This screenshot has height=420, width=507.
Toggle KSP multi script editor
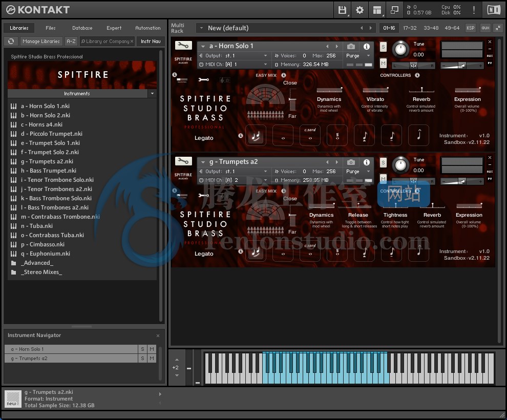(x=471, y=28)
